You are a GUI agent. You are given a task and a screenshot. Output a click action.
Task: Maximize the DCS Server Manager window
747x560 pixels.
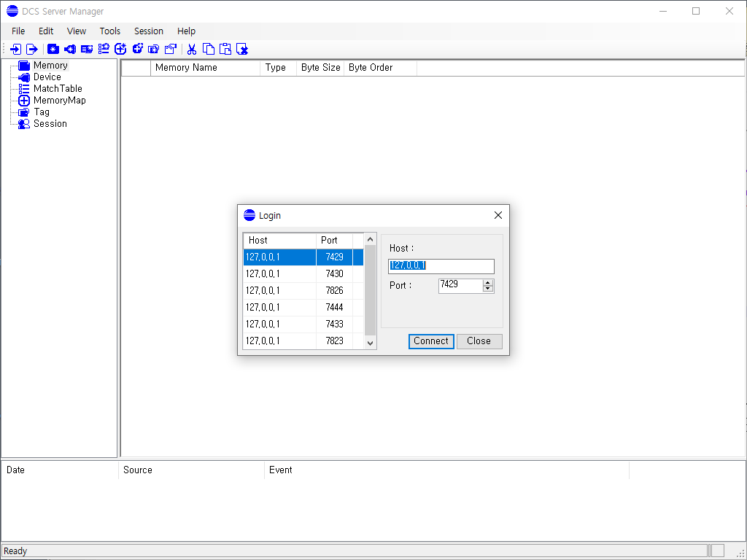click(696, 11)
